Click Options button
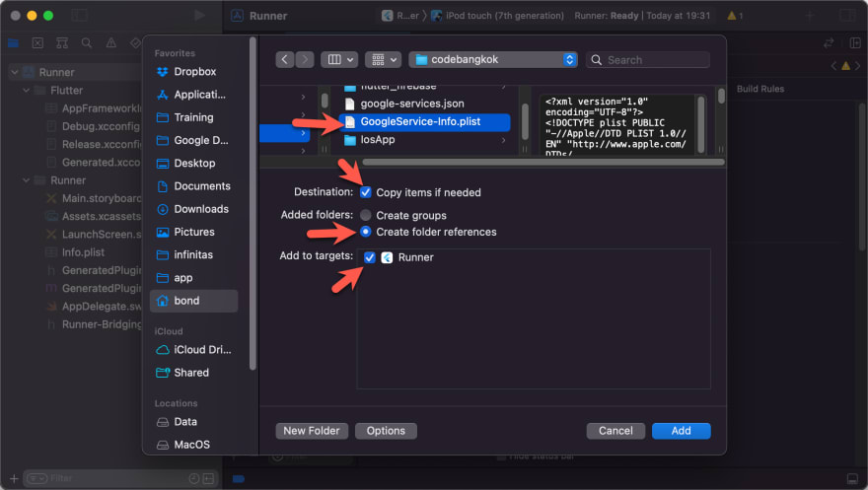This screenshot has height=490, width=868. (386, 431)
